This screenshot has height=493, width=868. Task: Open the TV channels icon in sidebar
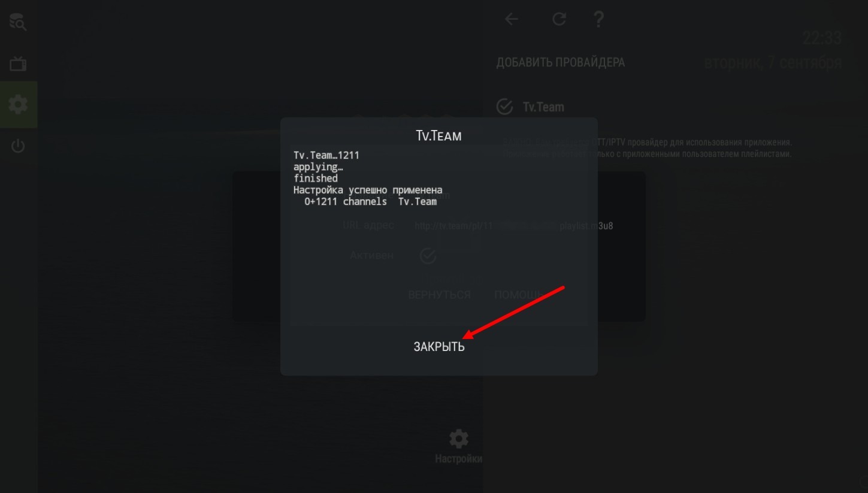18,63
